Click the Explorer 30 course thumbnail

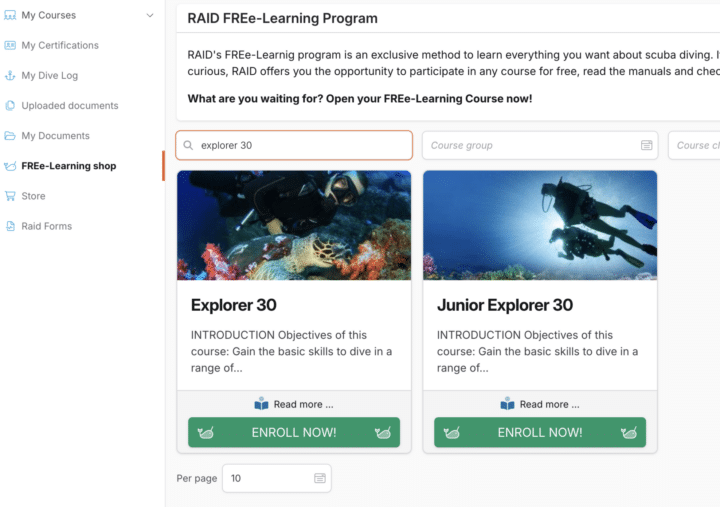pyautogui.click(x=294, y=225)
